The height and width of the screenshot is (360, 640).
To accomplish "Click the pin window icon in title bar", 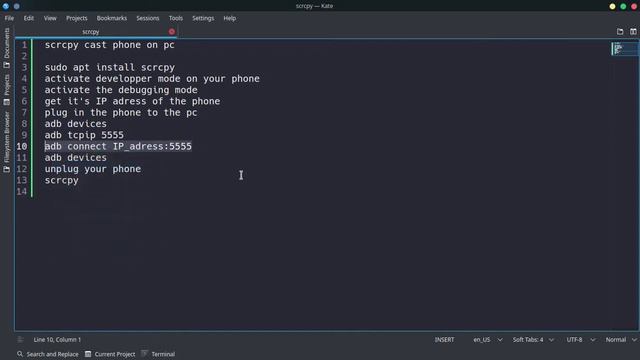I will pos(16,6).
